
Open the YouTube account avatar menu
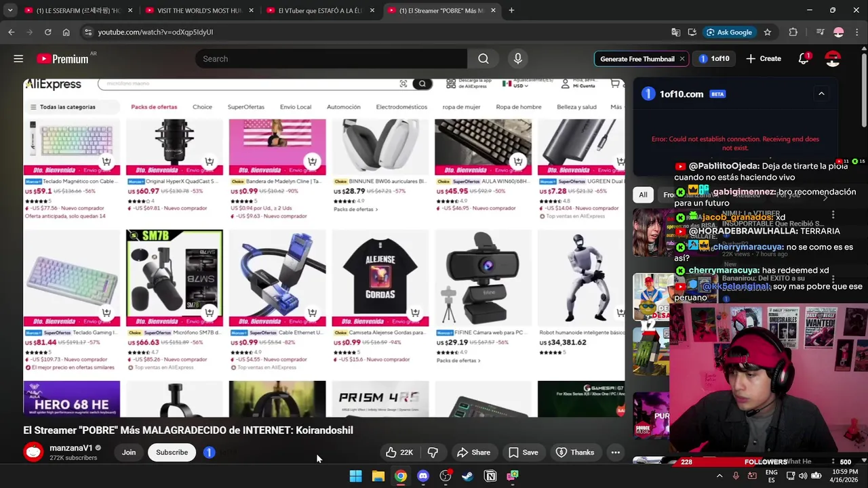pos(833,59)
